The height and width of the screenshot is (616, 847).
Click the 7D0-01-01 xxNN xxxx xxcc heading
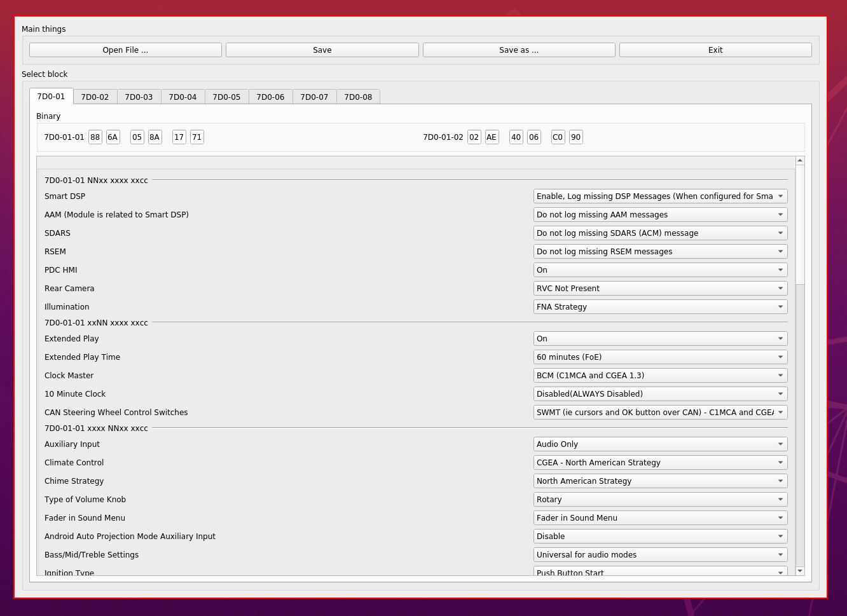[96, 323]
